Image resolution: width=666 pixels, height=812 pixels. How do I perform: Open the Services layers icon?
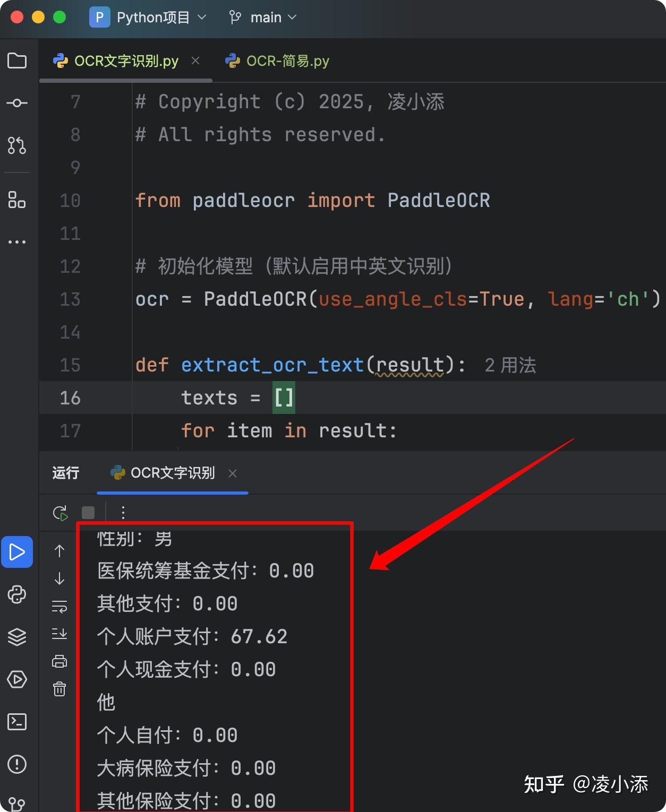(18, 637)
